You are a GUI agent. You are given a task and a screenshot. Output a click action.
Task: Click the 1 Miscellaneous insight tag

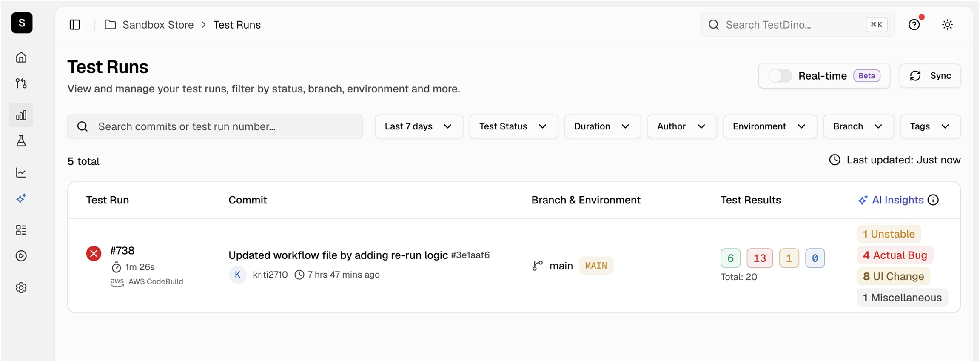click(x=903, y=298)
